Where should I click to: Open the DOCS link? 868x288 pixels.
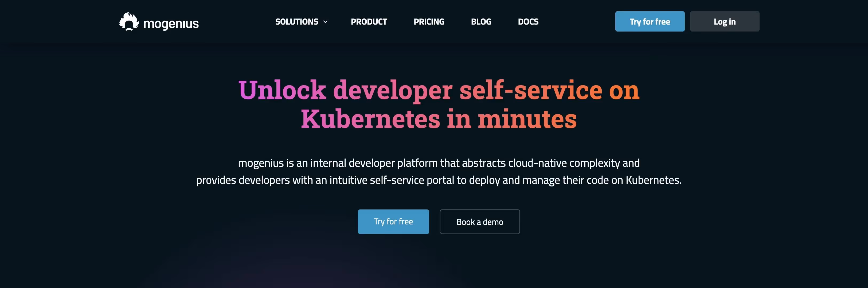pyautogui.click(x=528, y=22)
